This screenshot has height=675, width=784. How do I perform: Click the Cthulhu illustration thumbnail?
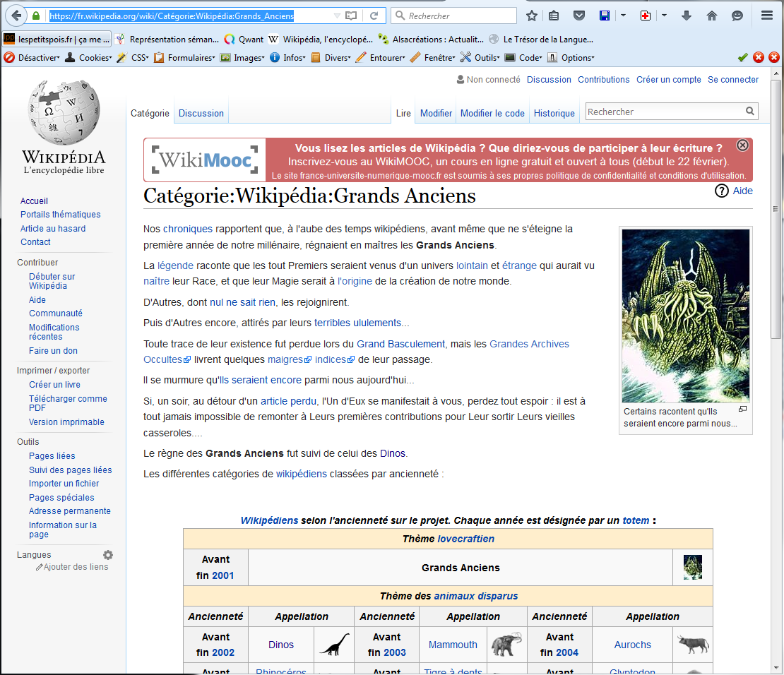point(685,316)
